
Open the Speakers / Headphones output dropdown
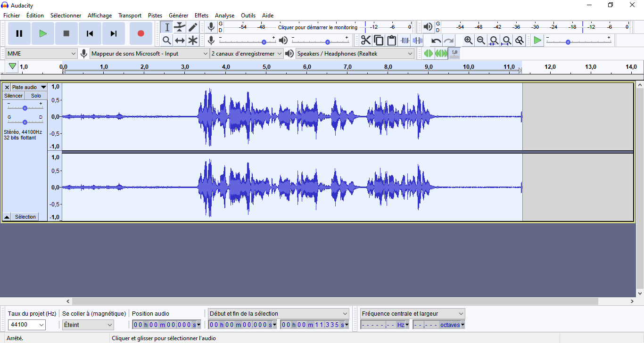355,54
